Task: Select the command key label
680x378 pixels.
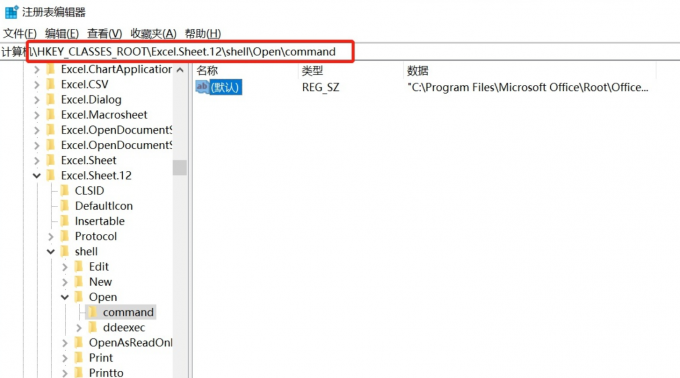Action: coord(128,312)
